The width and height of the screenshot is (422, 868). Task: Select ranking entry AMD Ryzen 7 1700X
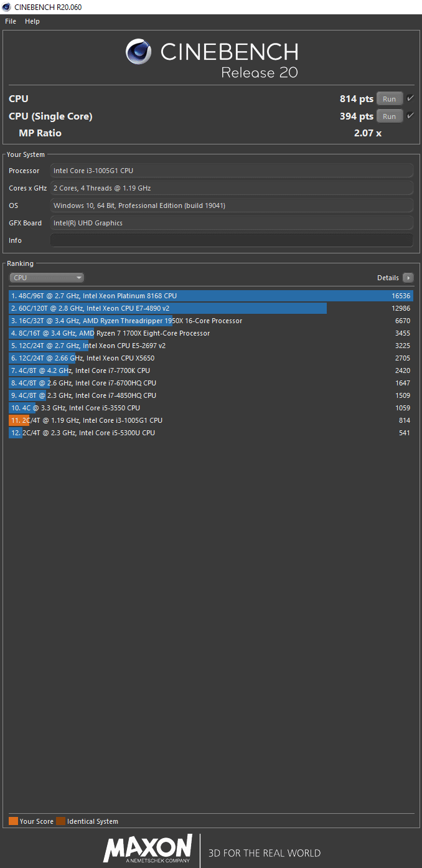coord(211,333)
